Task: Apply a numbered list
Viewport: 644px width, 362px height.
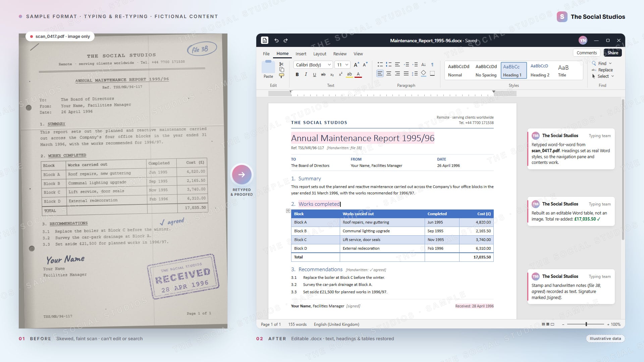Action: [389, 64]
